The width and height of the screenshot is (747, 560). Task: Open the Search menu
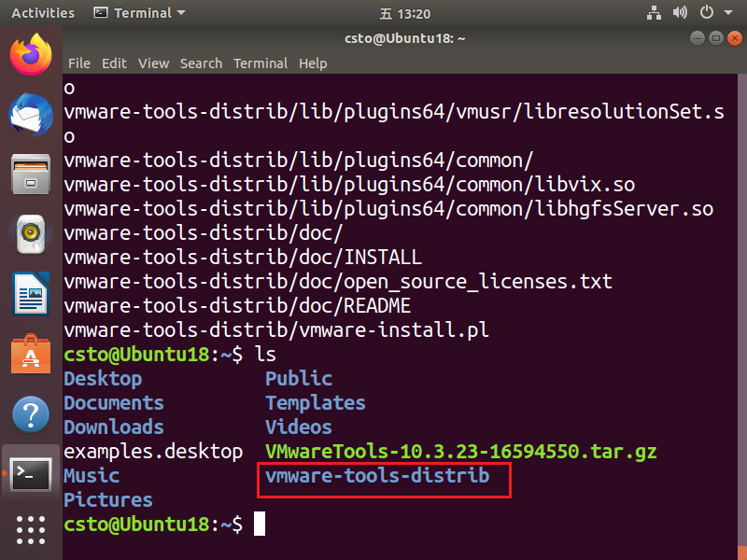[x=201, y=63]
